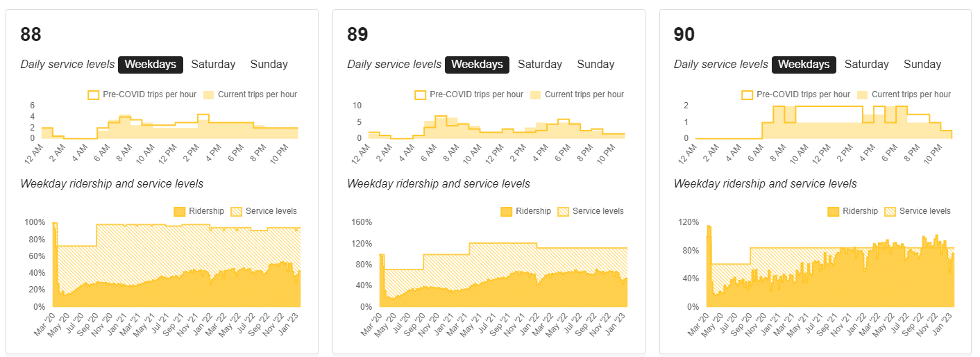Show Sunday service for route 90
This screenshot has width=980, height=357.
tap(922, 65)
